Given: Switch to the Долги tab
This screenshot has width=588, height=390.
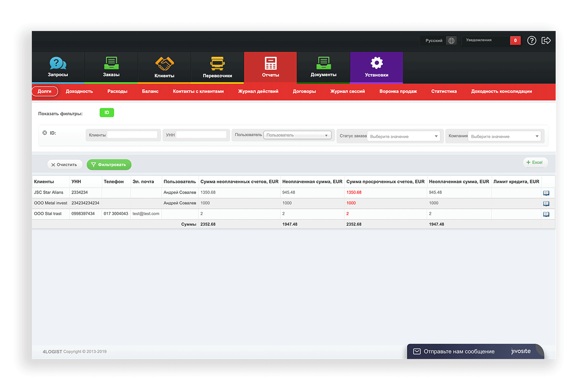Looking at the screenshot, I should [x=45, y=91].
